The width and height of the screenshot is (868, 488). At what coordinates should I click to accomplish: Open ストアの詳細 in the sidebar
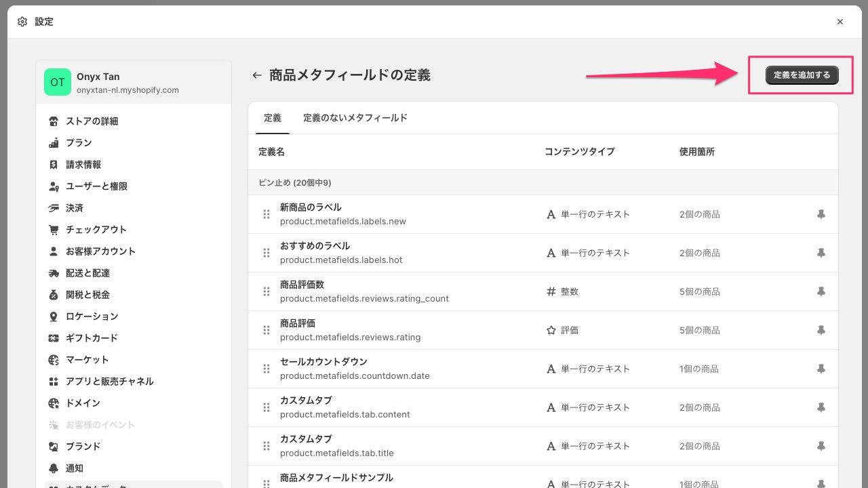[92, 121]
